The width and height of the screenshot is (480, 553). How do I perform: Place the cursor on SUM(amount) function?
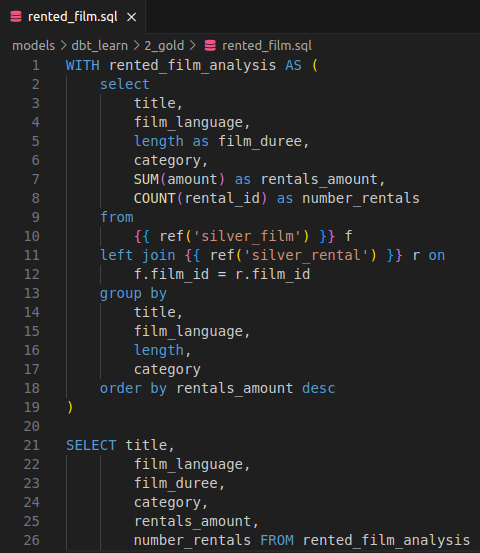(179, 179)
